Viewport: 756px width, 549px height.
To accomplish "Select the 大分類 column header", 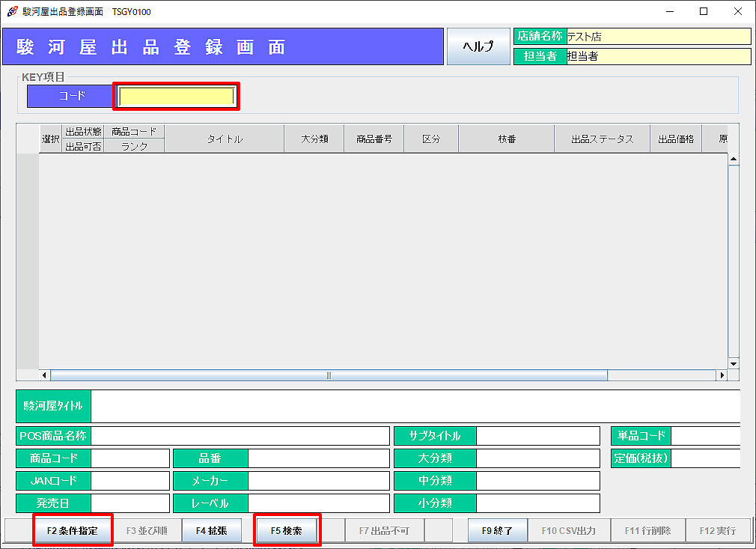I will point(314,139).
